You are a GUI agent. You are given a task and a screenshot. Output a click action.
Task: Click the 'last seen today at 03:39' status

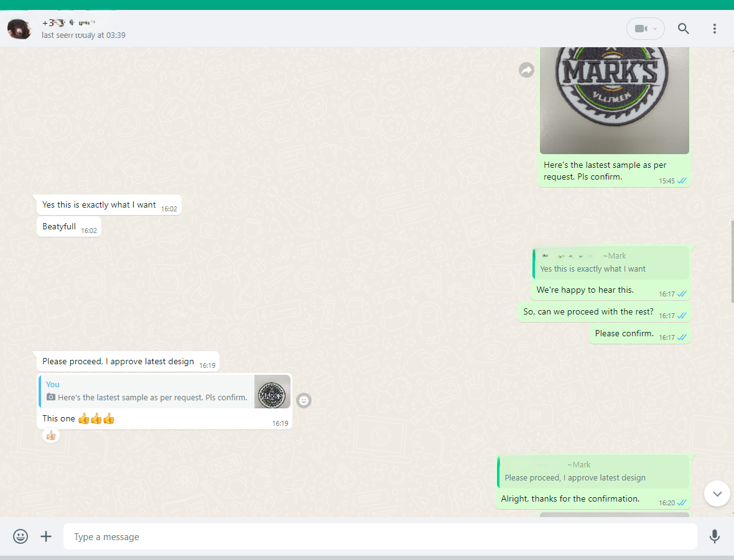(x=83, y=35)
